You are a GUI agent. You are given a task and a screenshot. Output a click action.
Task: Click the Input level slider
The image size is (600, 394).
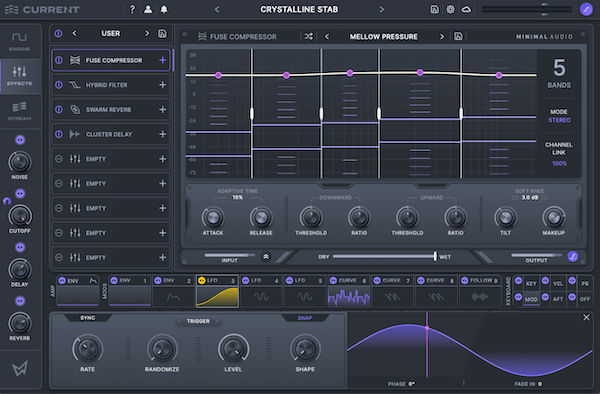230,255
